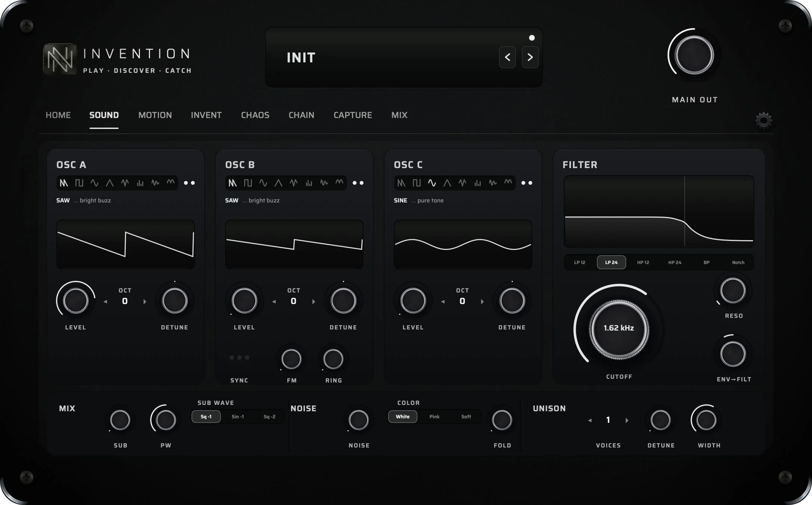Select the BP filter type
The image size is (812, 505).
706,262
